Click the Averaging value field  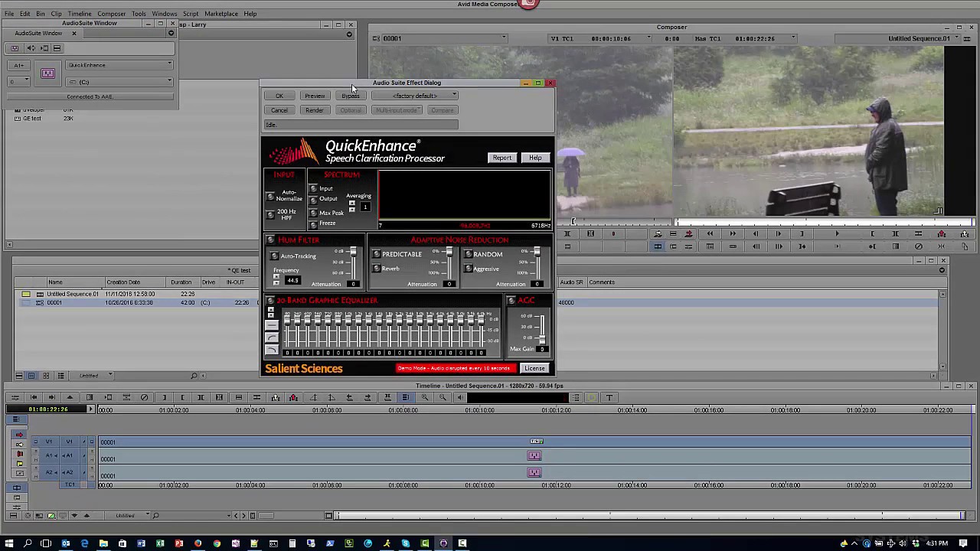point(365,207)
